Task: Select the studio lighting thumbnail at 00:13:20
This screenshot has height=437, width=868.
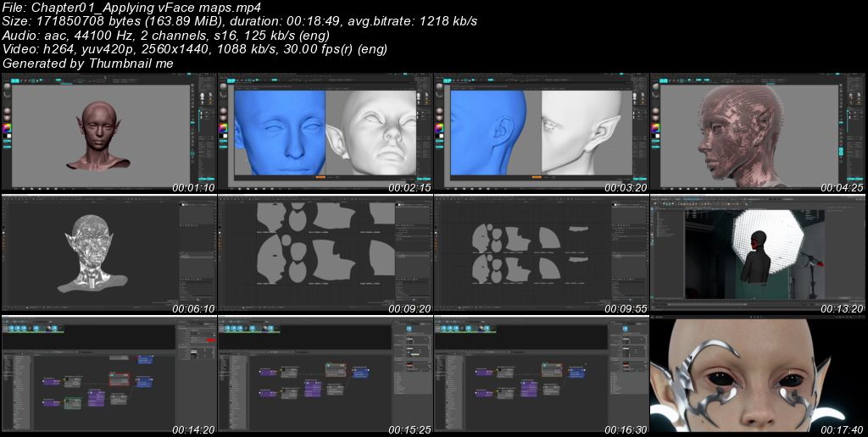Action: tap(759, 254)
